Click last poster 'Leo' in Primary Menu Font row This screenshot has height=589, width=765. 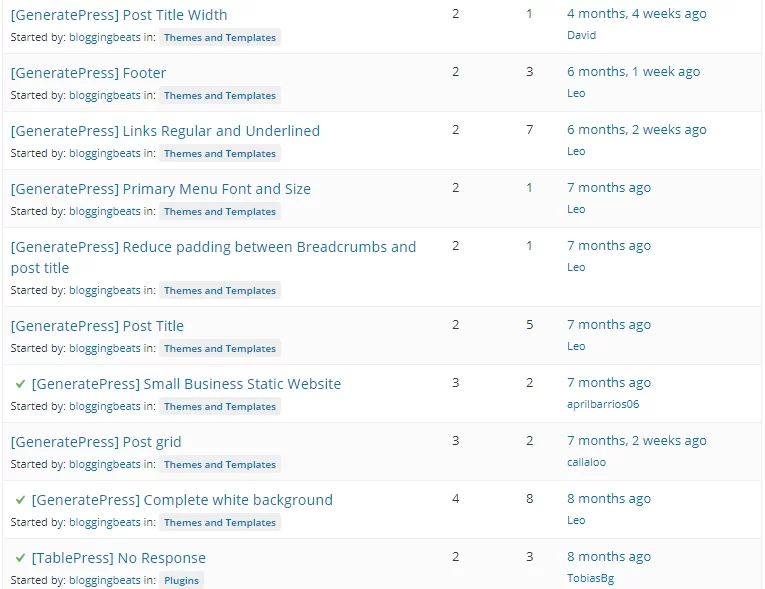point(576,210)
